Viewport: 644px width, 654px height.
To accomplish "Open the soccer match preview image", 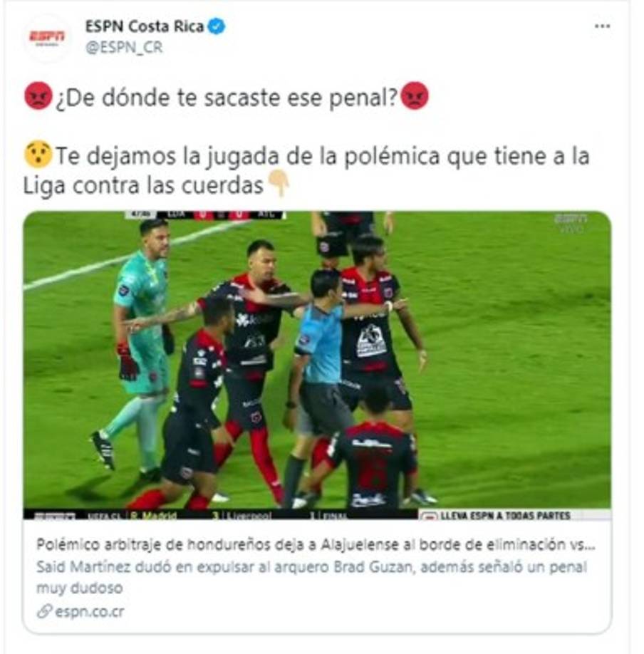I will coord(317,365).
